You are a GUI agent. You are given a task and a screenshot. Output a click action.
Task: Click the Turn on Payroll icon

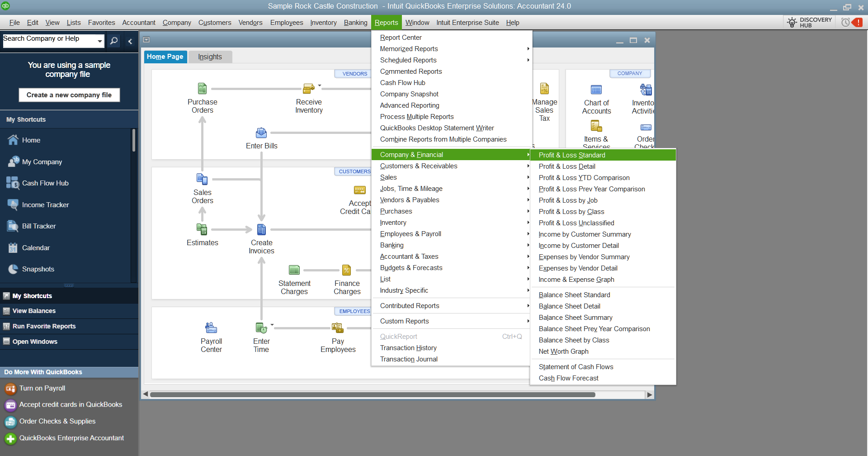(x=10, y=389)
